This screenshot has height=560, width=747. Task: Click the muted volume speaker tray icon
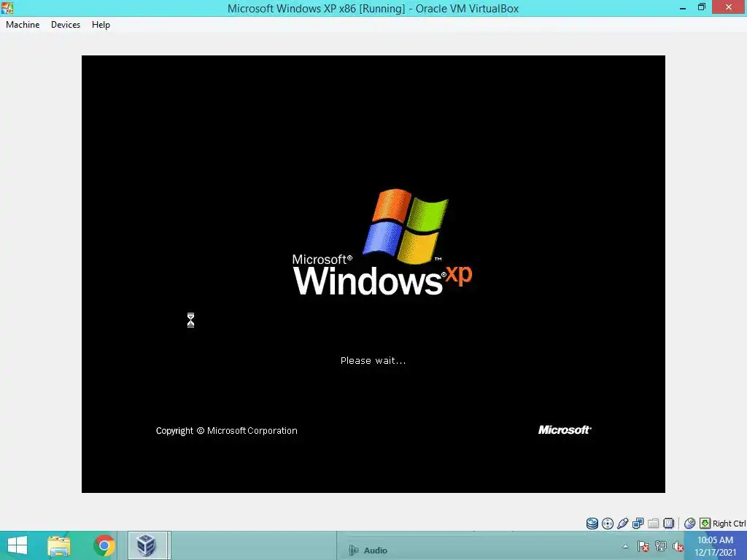point(678,546)
